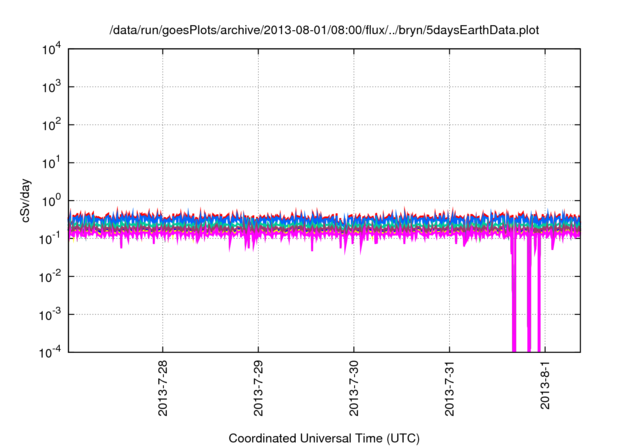The width and height of the screenshot is (640, 448).
Task: Click the 10^4 y-axis tick label
Action: pos(51,50)
